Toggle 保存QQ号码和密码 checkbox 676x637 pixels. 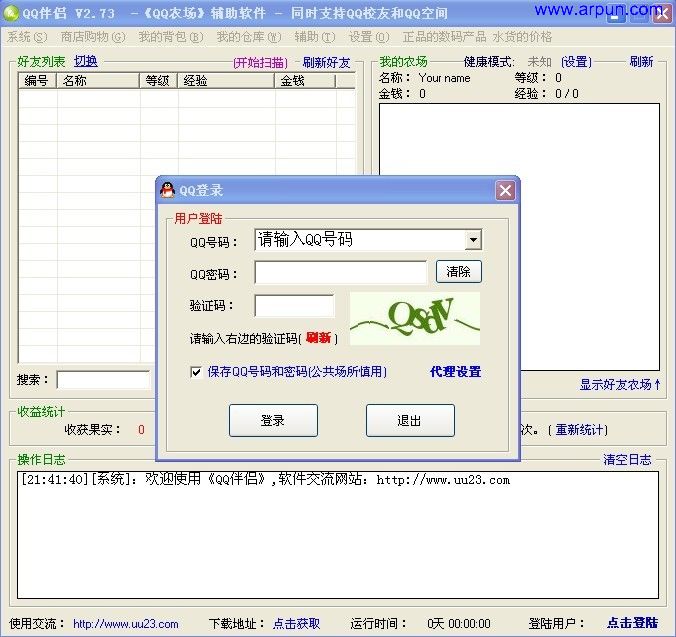coord(196,372)
